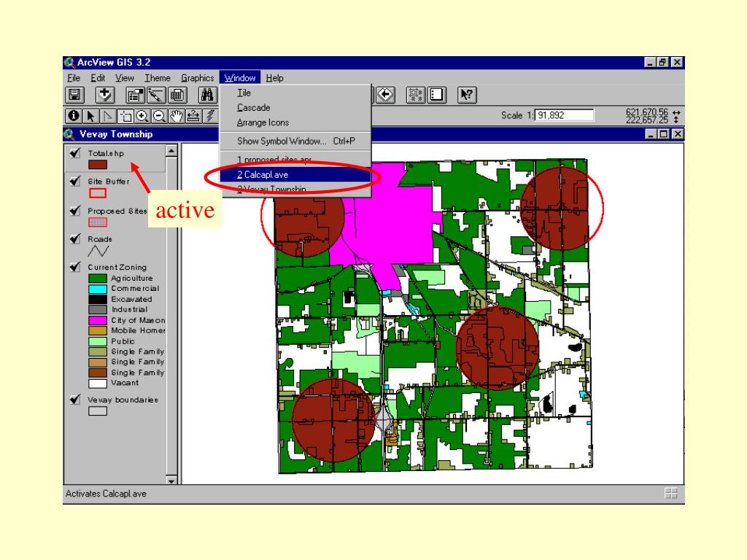This screenshot has width=747, height=560.
Task: Toggle the Site Buffer theme checkbox
Action: click(75, 181)
